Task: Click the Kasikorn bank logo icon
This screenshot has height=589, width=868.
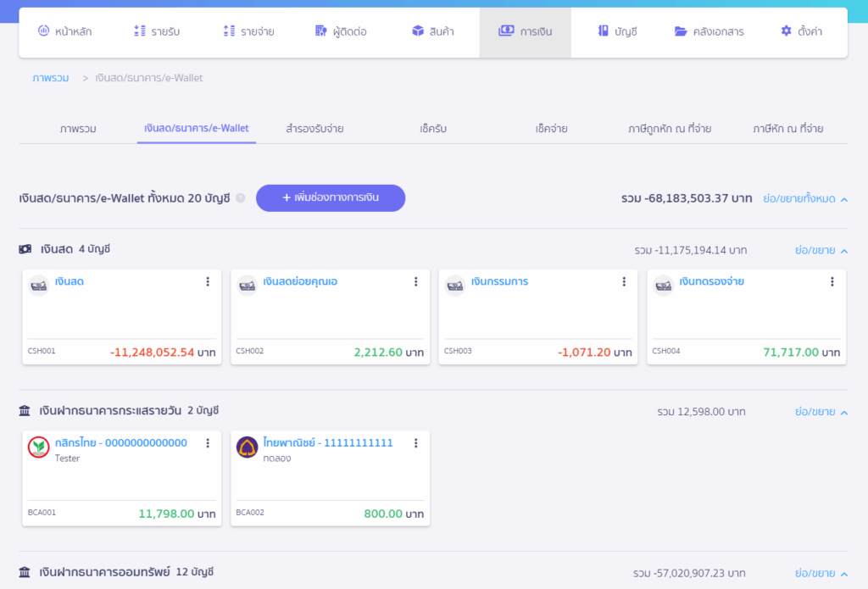Action: coord(39,447)
